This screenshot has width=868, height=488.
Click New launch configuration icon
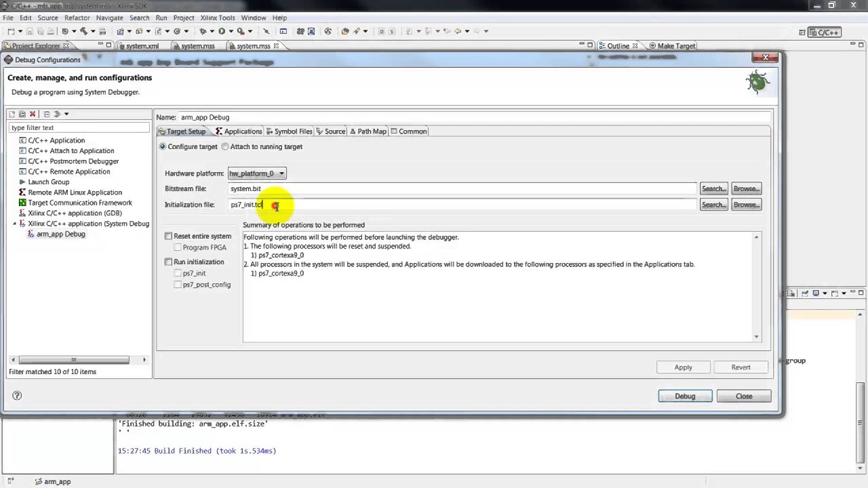(12, 114)
